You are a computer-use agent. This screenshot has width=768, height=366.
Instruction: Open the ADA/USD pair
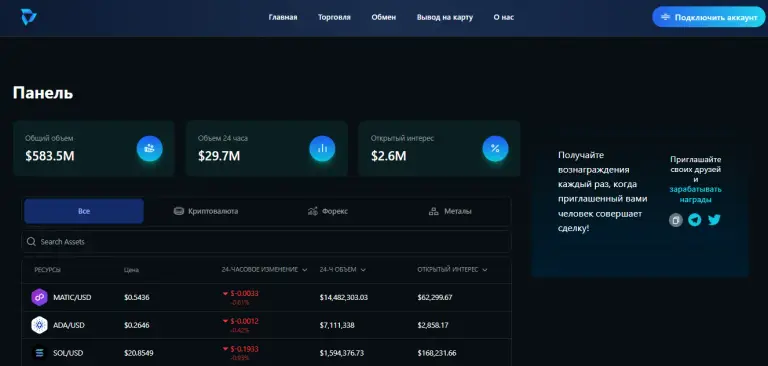click(69, 325)
